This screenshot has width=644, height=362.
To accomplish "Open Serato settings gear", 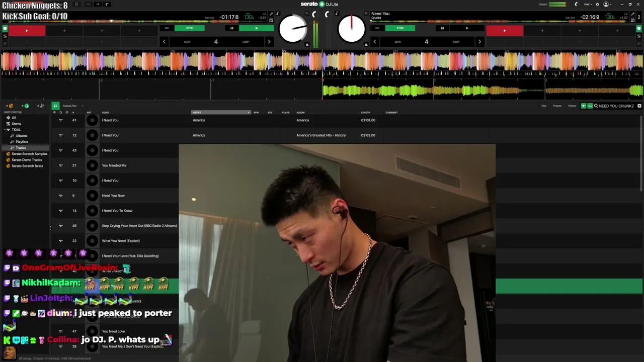I will click(596, 5).
